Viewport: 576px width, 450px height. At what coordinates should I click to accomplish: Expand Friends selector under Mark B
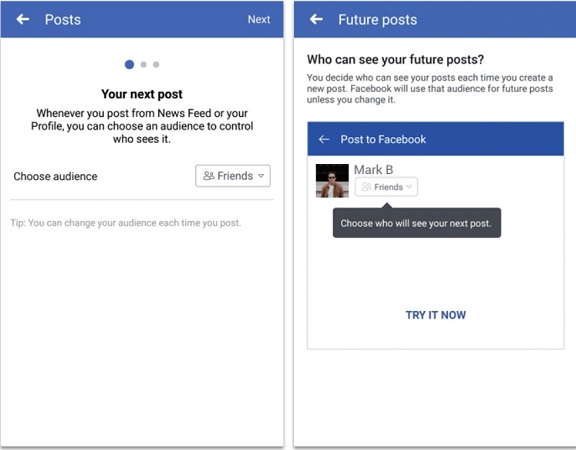[x=386, y=187]
